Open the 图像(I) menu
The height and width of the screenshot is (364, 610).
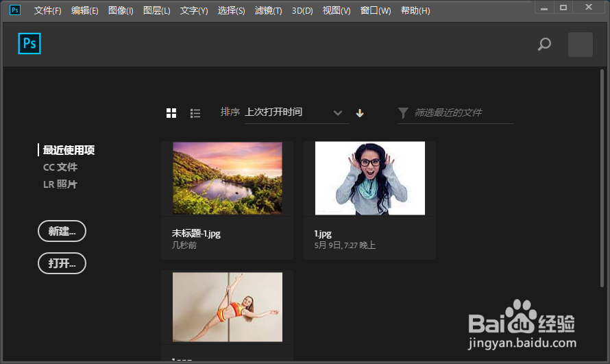click(121, 10)
